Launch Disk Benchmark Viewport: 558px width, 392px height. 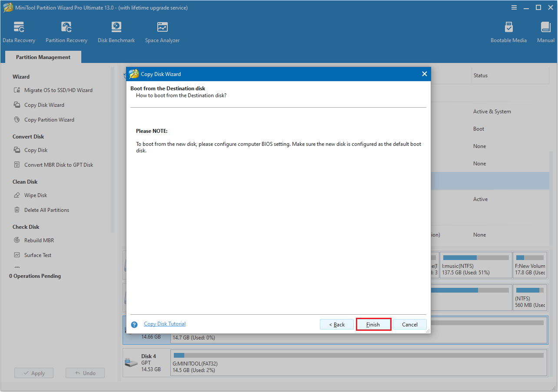point(116,31)
